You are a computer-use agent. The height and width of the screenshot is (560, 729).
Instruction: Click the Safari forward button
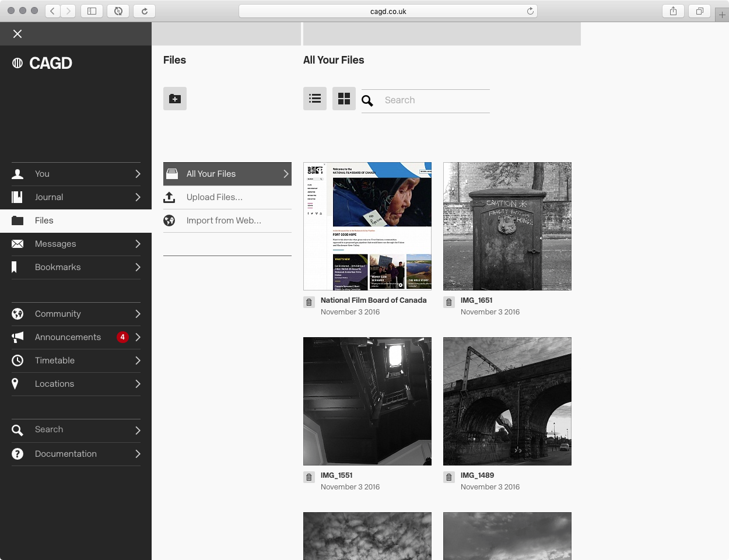(x=68, y=10)
